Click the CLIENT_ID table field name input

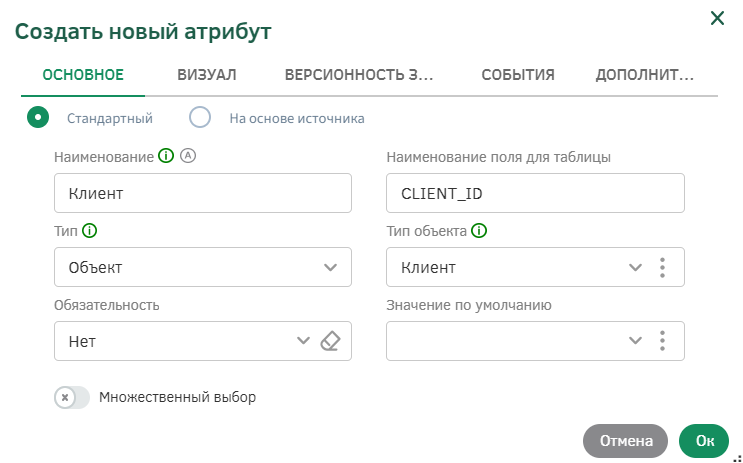pos(535,193)
